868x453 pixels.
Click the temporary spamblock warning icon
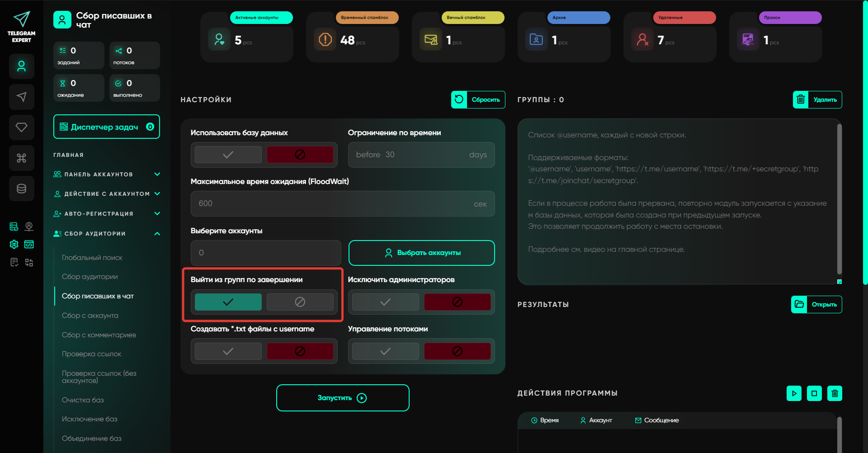[325, 40]
